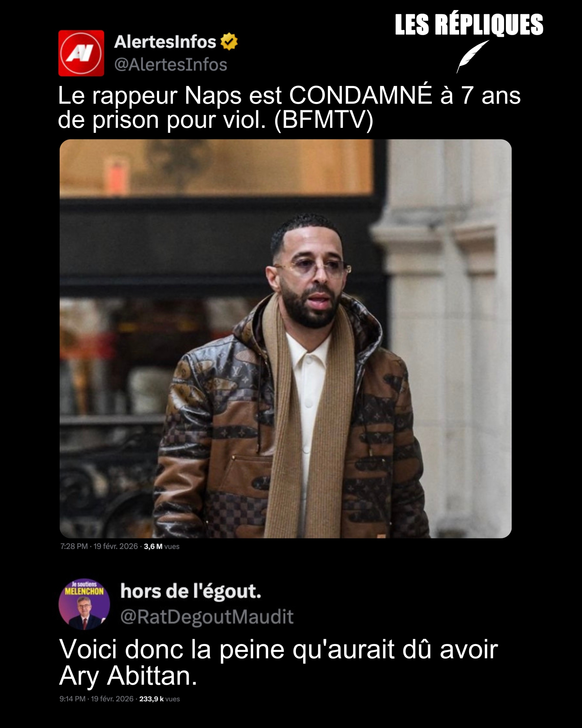Open the @AlertesInfos handle link
The height and width of the screenshot is (728, 582).
(171, 65)
